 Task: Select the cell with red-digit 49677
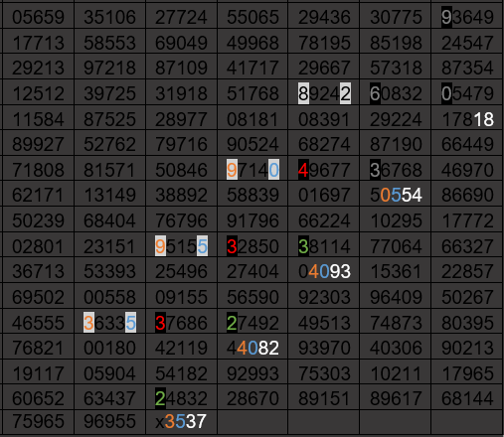324,169
